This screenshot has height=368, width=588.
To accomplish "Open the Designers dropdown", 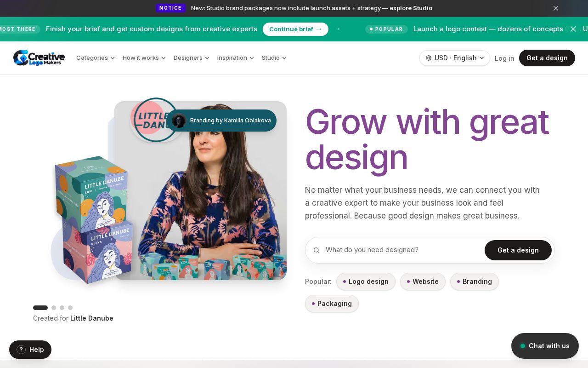I will 192,58.
